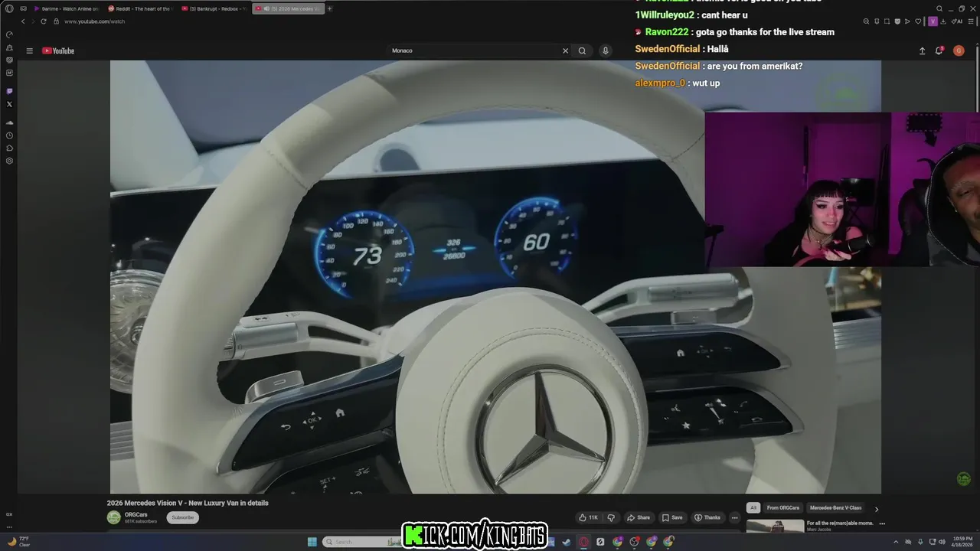Open sidebar settings gear icon
Image resolution: width=980 pixels, height=551 pixels.
[9, 161]
